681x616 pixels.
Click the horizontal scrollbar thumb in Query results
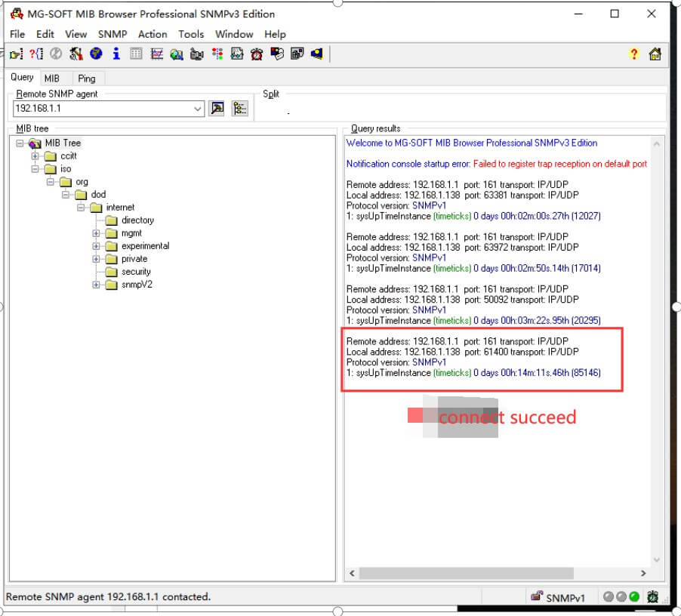467,573
